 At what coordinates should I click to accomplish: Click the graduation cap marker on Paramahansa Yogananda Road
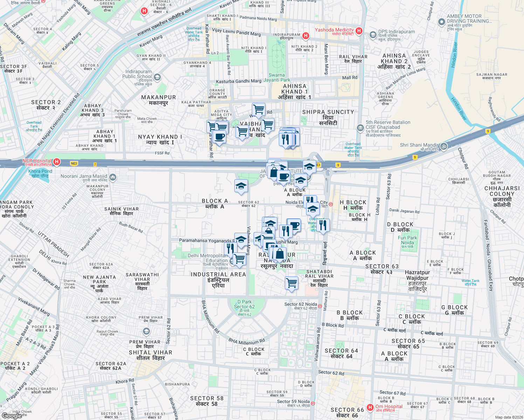[240, 240]
